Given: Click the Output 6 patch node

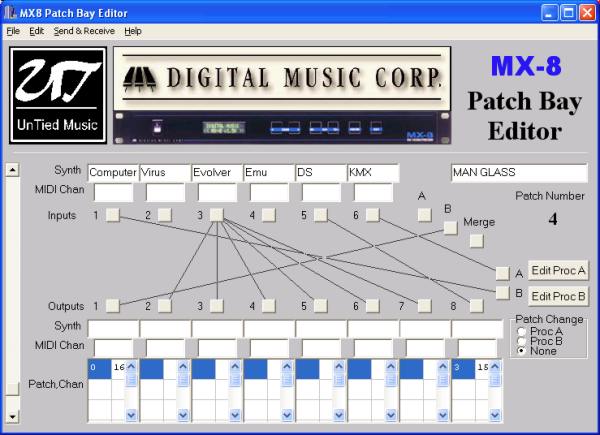Looking at the screenshot, I should point(373,306).
